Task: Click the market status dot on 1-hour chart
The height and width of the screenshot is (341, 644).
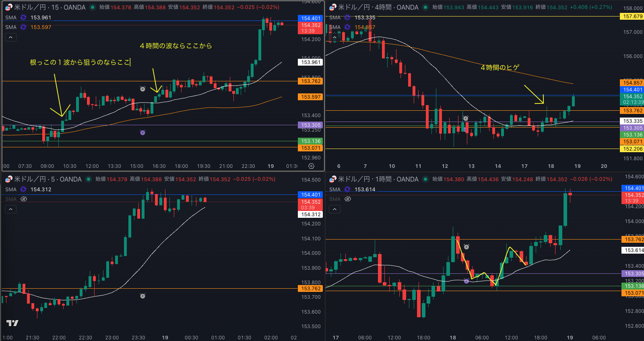Action: [x=425, y=179]
